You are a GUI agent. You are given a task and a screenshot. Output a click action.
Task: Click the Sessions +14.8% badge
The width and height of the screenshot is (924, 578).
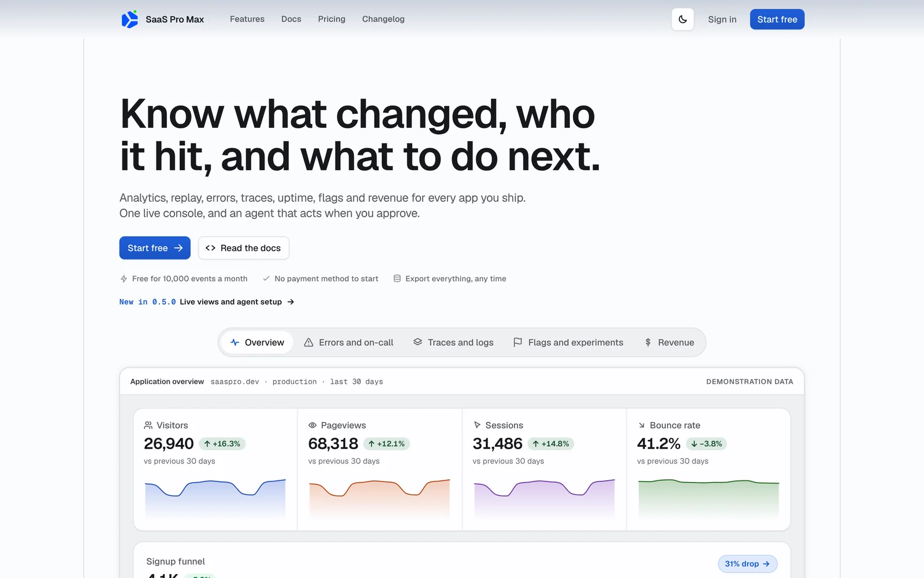coord(551,444)
